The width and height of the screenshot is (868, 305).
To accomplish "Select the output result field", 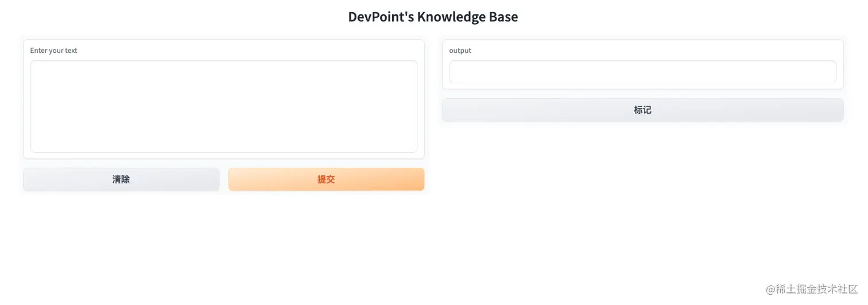I will [x=642, y=72].
